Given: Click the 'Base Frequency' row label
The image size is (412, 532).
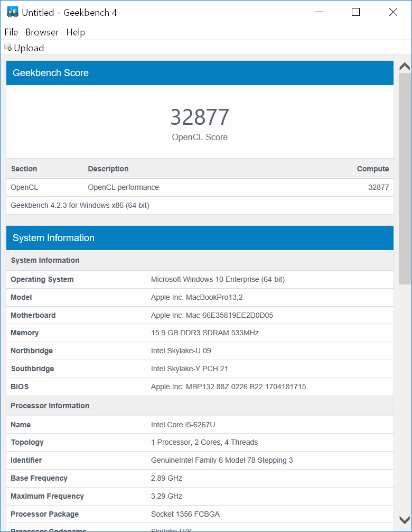Looking at the screenshot, I should point(39,478).
